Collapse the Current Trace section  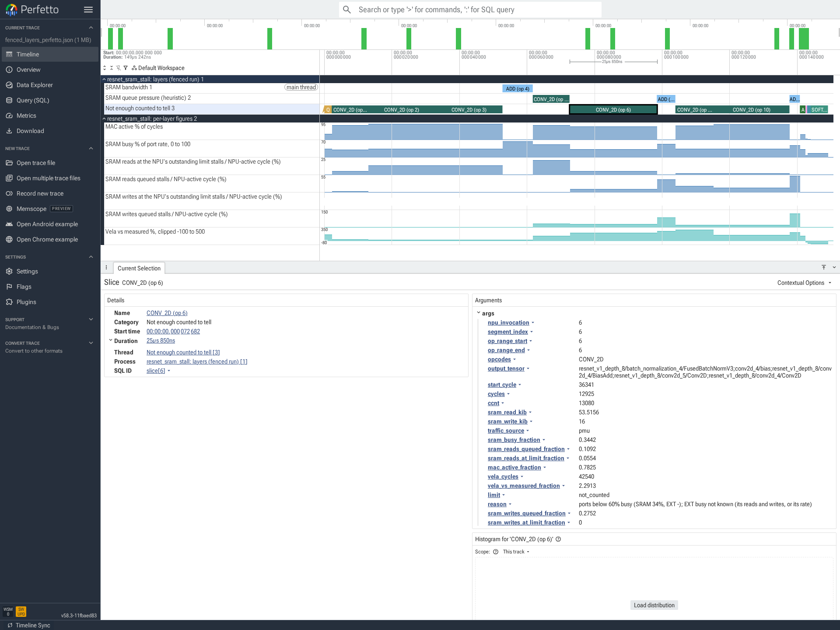click(x=91, y=28)
